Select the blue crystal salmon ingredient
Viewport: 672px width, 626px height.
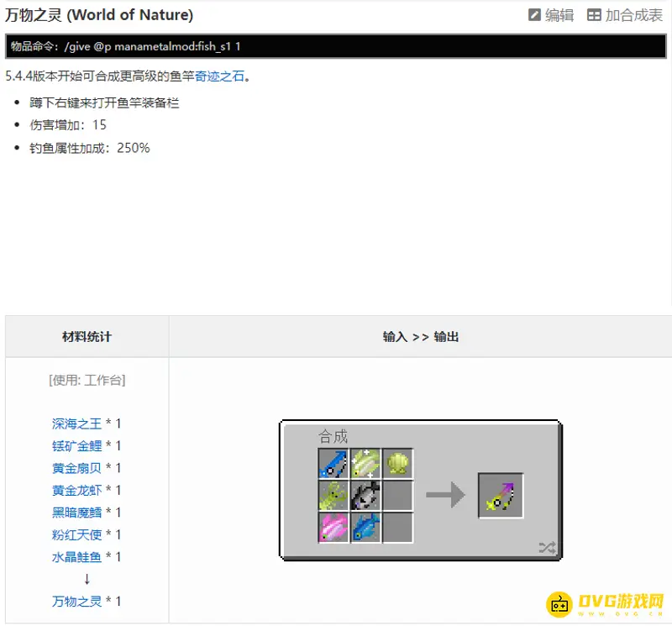(x=365, y=528)
